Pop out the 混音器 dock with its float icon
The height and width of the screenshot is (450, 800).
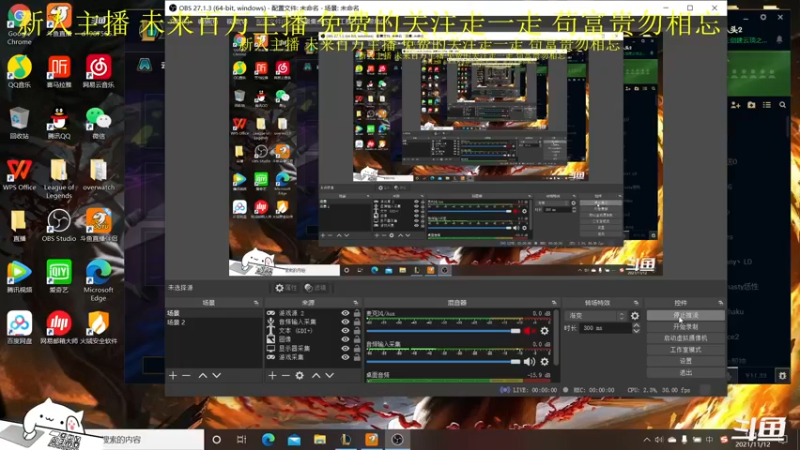pos(554,303)
